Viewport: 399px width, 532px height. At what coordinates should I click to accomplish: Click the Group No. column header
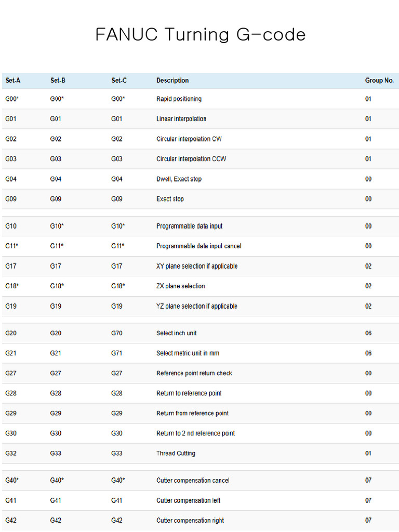379,81
